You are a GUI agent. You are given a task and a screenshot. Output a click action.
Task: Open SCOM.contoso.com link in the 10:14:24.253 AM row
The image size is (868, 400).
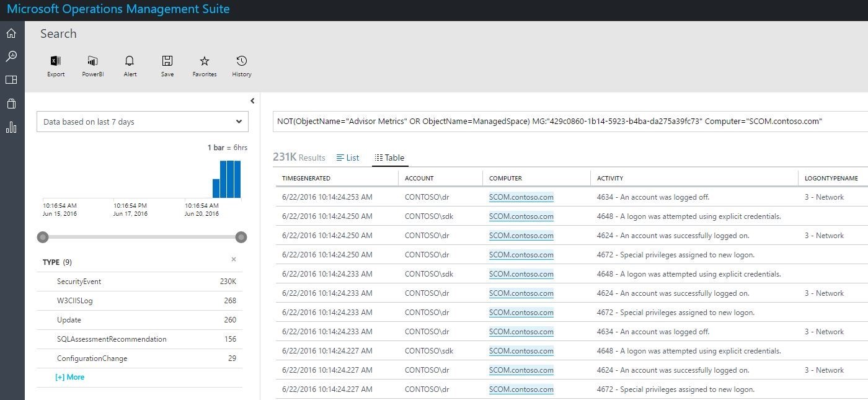521,197
